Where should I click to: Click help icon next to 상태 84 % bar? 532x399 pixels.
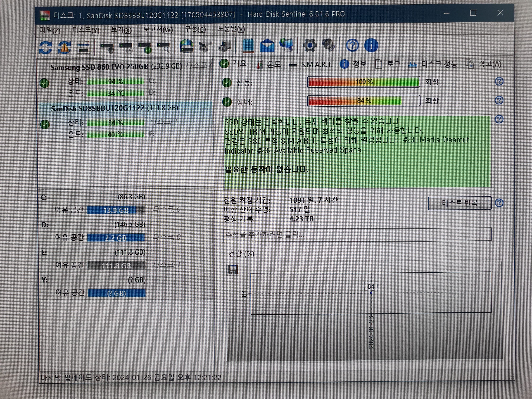pos(499,100)
